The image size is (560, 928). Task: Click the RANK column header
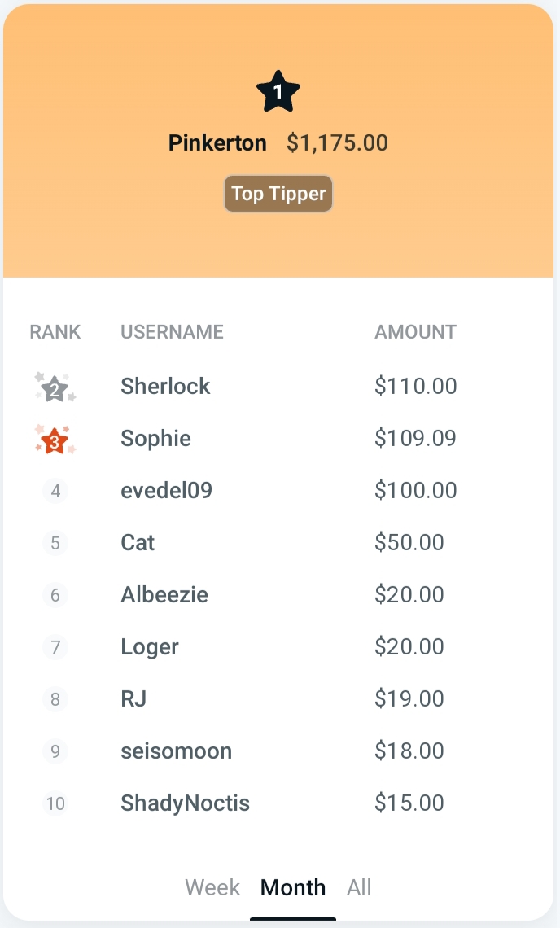55,332
